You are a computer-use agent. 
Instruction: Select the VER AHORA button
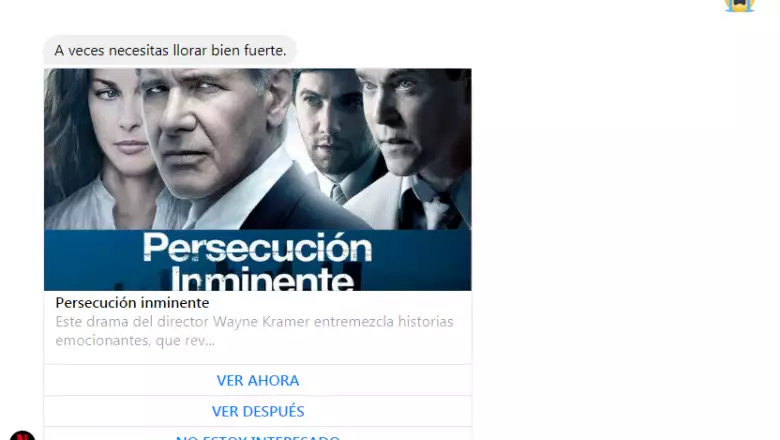click(258, 380)
